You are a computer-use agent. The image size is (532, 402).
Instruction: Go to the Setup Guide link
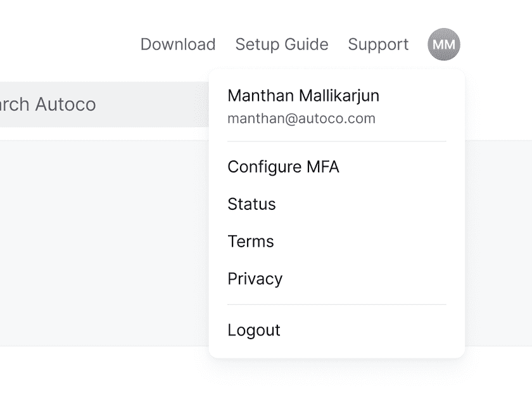282,44
